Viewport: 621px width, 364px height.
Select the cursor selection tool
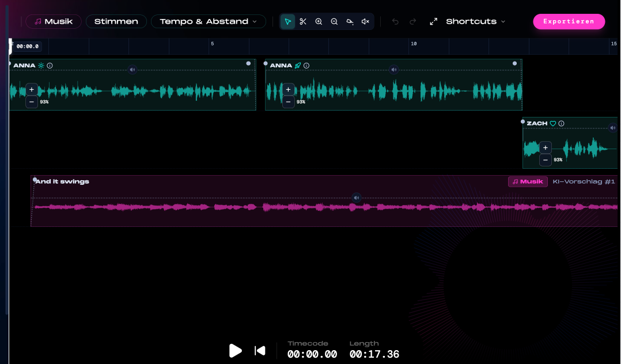[x=288, y=21]
